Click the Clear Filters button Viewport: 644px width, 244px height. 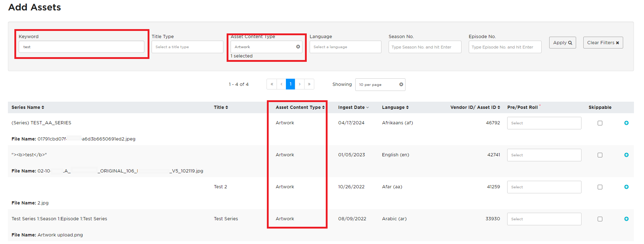603,42
